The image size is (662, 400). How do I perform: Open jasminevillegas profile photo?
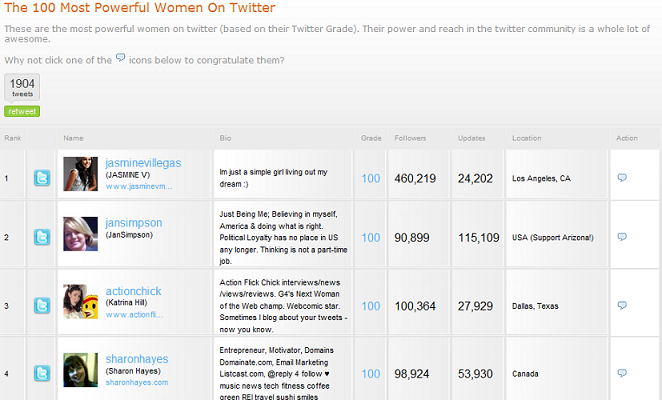click(x=81, y=174)
